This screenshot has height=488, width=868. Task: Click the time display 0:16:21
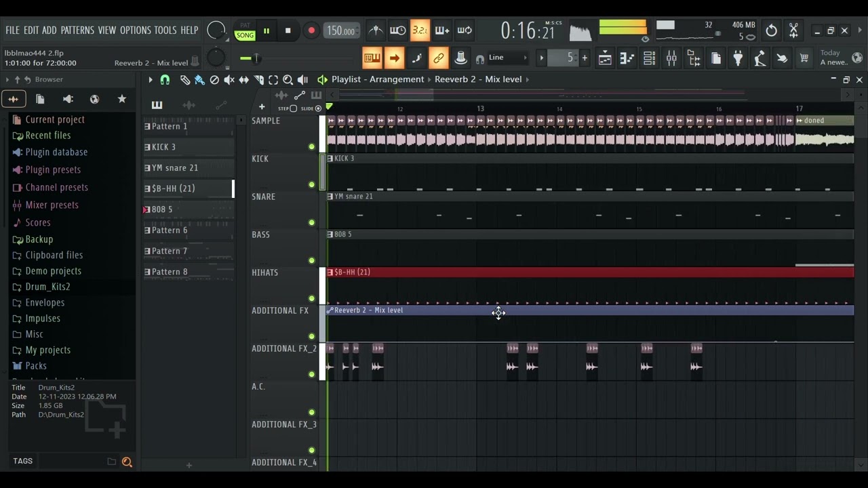click(528, 30)
